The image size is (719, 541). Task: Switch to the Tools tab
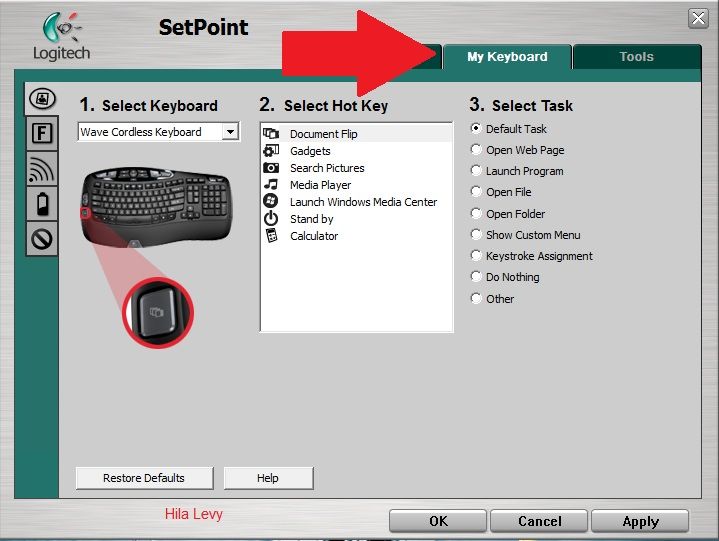click(636, 57)
